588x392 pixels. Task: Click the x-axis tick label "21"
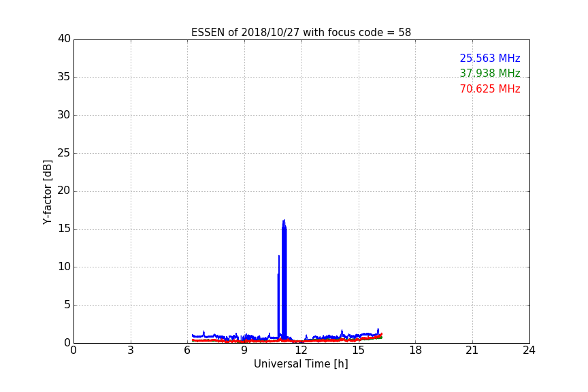pyautogui.click(x=472, y=350)
